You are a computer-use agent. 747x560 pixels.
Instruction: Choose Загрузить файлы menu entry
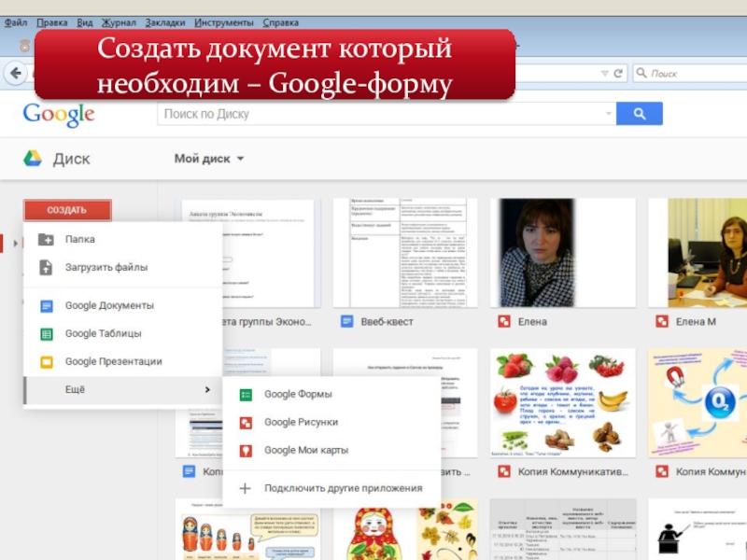click(x=123, y=267)
